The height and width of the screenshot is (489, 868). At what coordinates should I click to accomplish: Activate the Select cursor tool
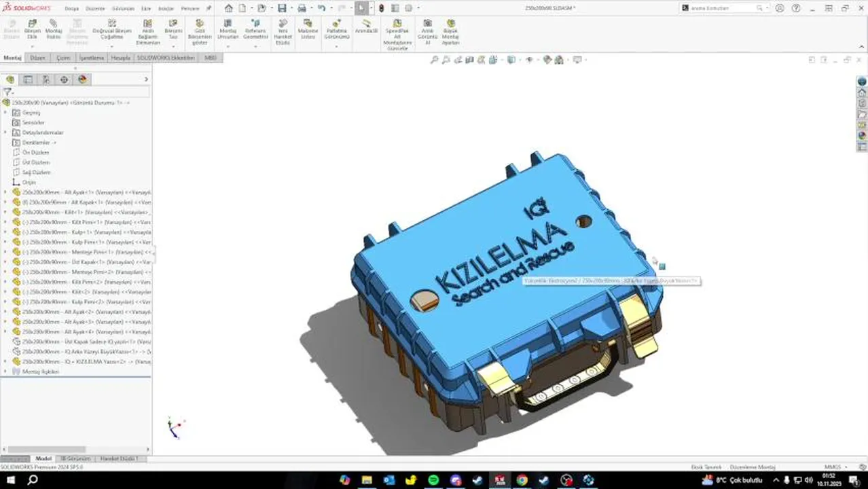click(x=361, y=8)
